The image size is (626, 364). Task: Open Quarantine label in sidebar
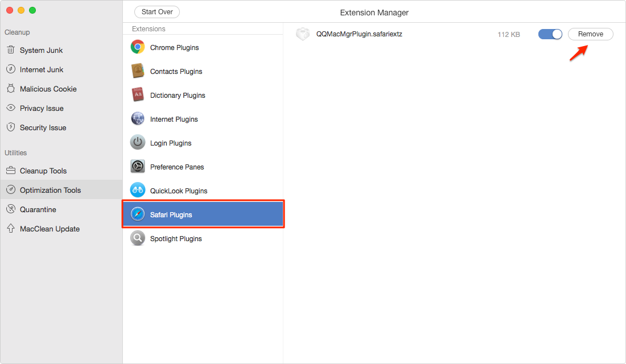coord(38,209)
